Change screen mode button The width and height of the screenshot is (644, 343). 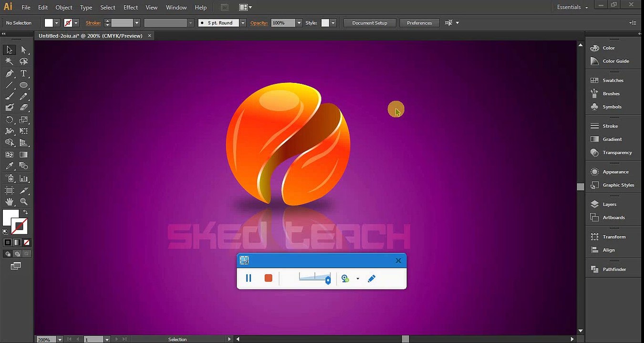(16, 266)
